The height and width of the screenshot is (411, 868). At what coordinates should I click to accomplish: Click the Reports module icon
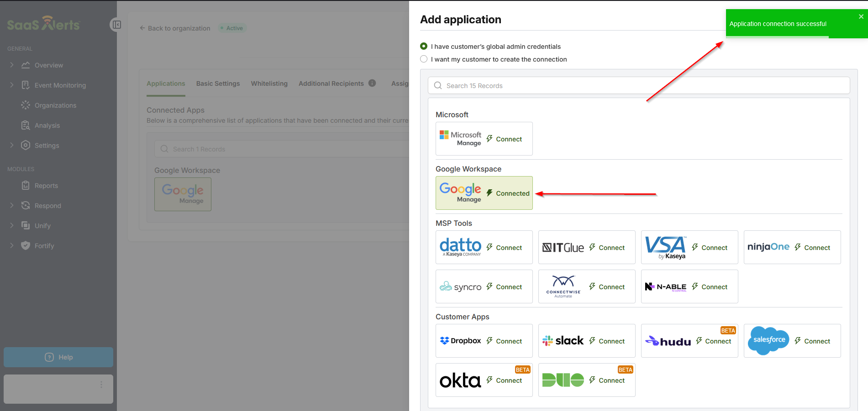point(26,186)
